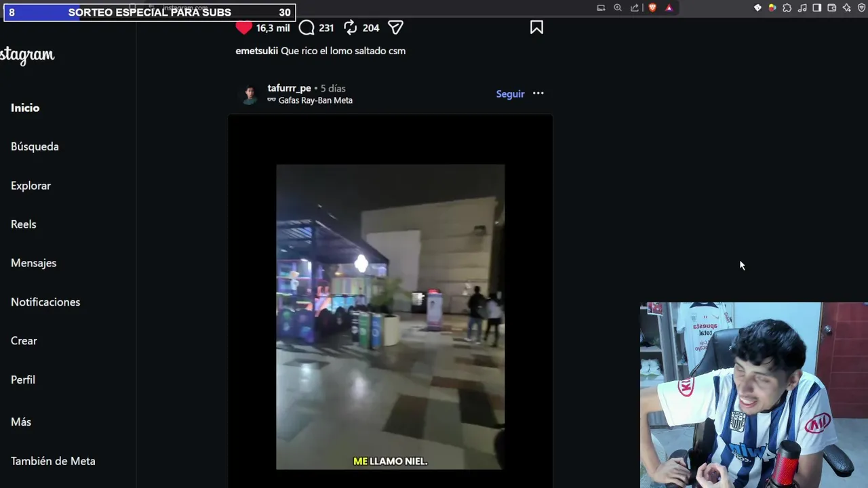Click the Brave Rewards triangle icon
This screenshot has height=488, width=868.
[669, 8]
